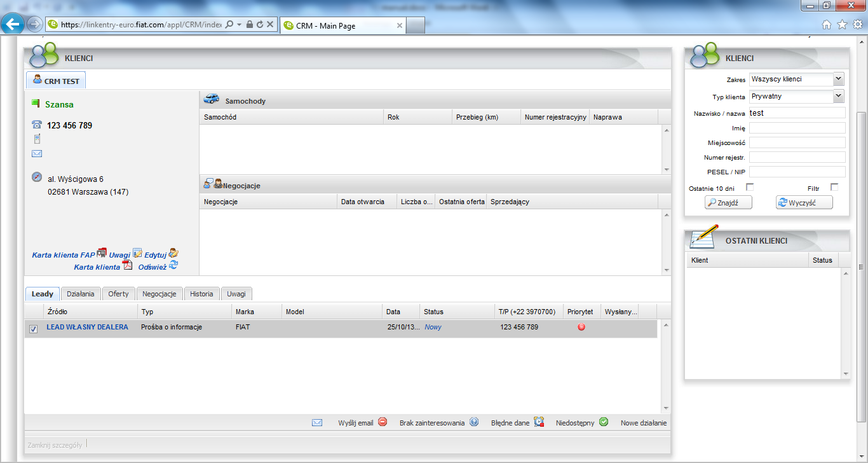Click the browser forward arrow
This screenshot has width=868, height=463.
[34, 25]
